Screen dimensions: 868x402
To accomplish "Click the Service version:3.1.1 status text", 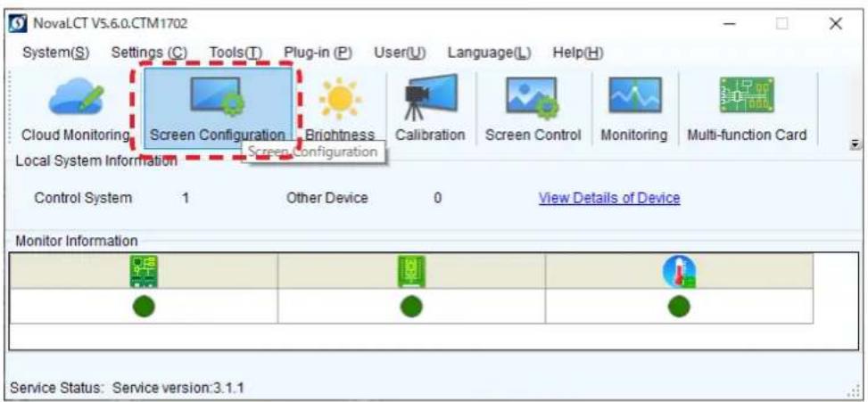I will tap(178, 388).
